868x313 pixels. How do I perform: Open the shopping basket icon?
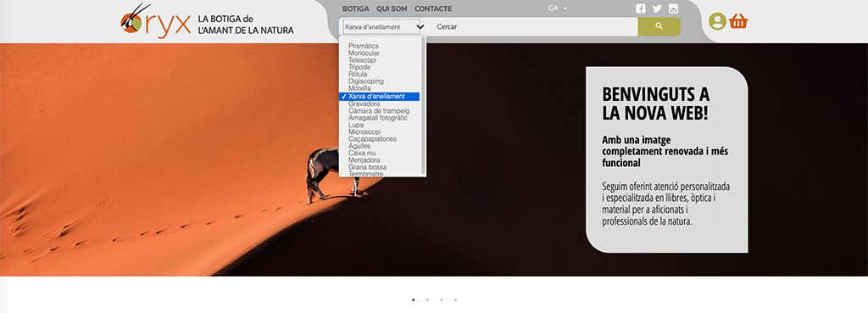tap(738, 21)
